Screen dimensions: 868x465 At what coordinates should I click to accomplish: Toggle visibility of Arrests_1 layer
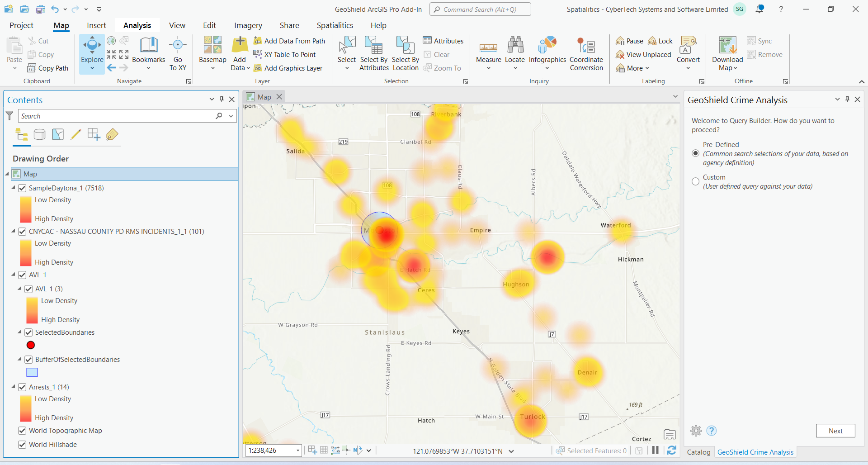[x=22, y=387]
